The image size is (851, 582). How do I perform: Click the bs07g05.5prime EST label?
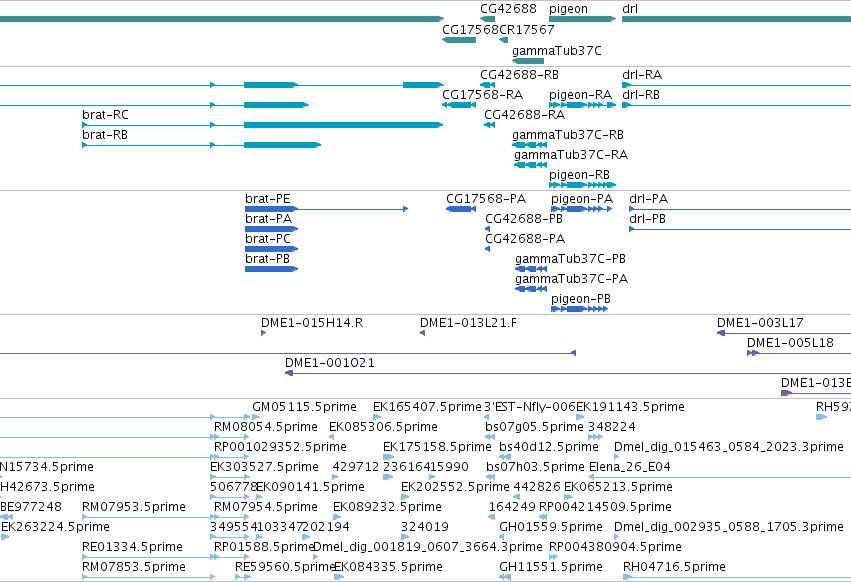534,428
